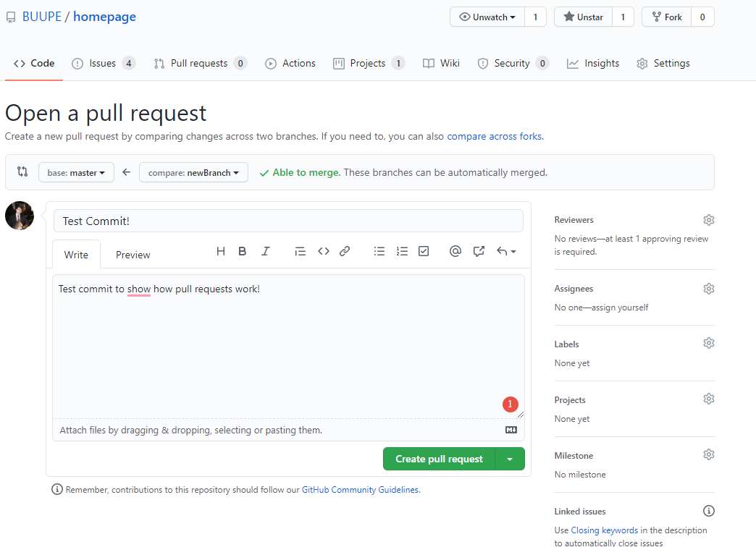Open the Actions tab
The image size is (756, 547).
290,63
